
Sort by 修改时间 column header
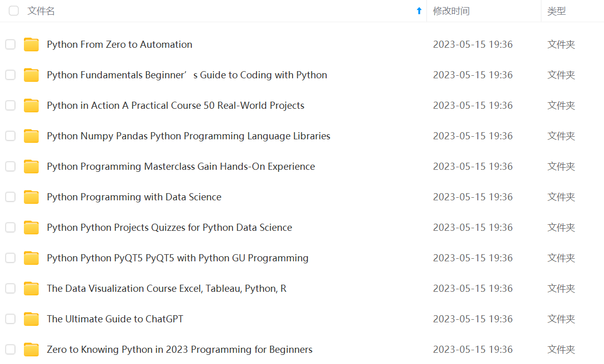(451, 11)
